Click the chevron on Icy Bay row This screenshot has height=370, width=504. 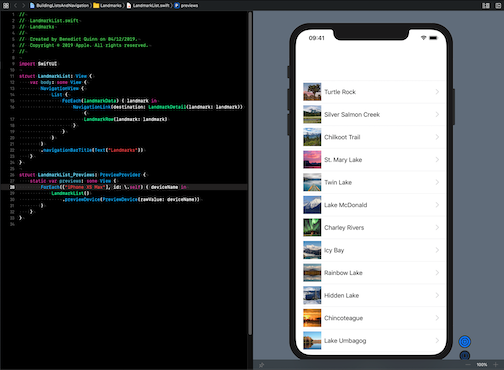pos(437,250)
